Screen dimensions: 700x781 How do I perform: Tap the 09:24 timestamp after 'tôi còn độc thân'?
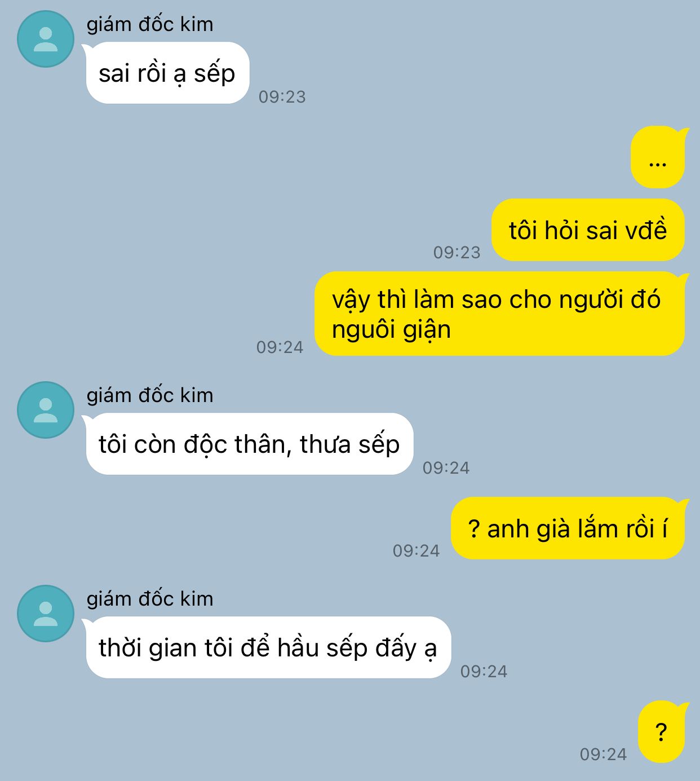click(446, 468)
